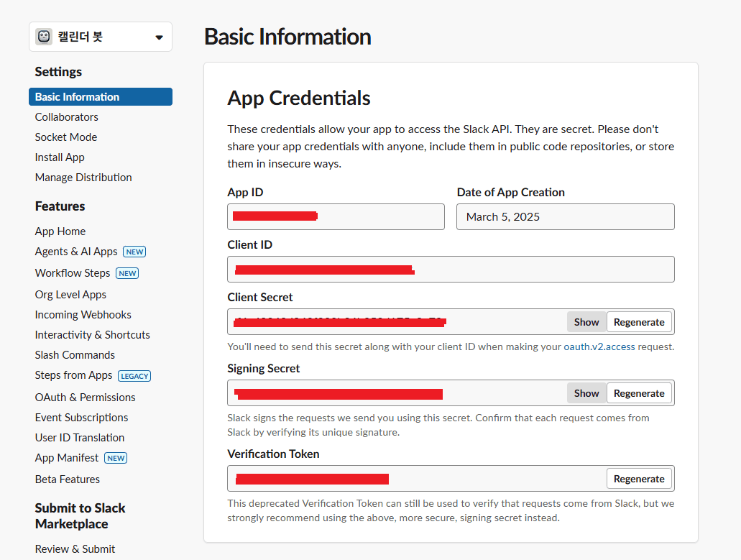The image size is (741, 560).
Task: Open Install App page
Action: (x=60, y=157)
